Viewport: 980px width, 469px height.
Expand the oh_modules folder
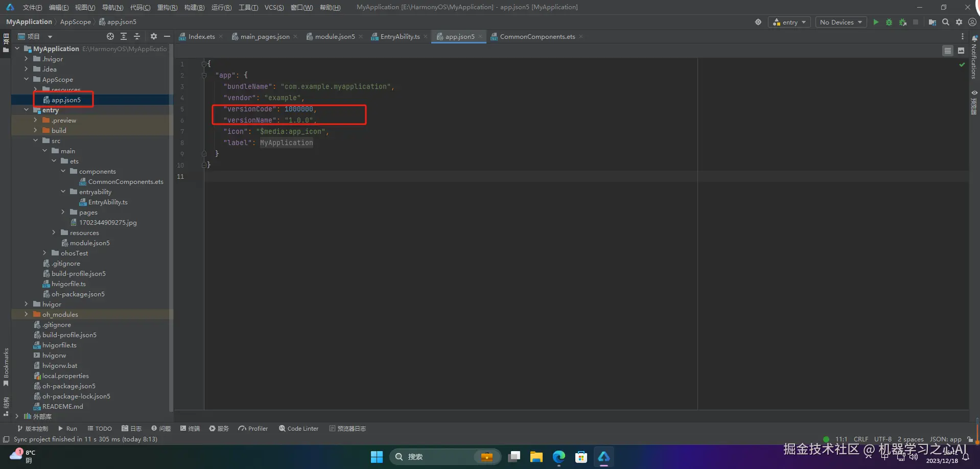26,314
